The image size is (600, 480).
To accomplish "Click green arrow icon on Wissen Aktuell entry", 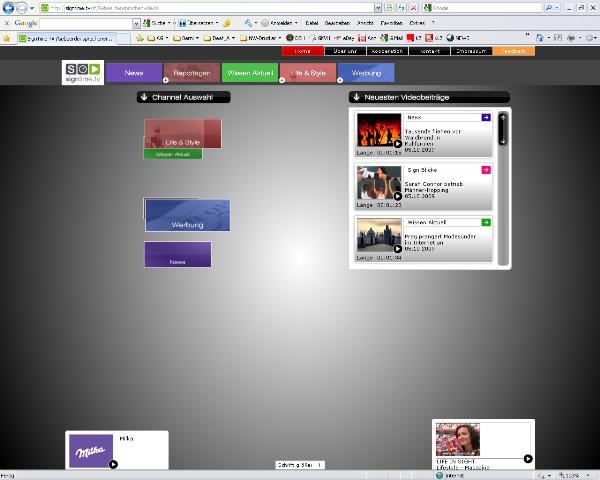I will 486,222.
